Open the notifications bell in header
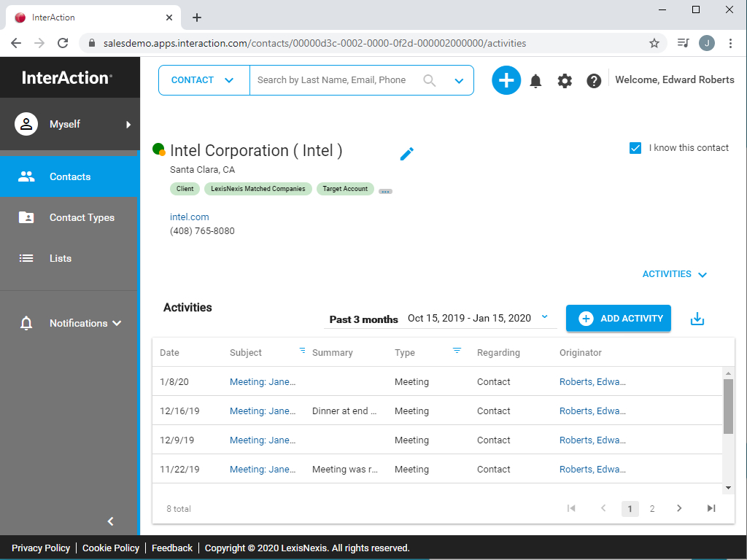The height and width of the screenshot is (560, 747). [x=535, y=81]
